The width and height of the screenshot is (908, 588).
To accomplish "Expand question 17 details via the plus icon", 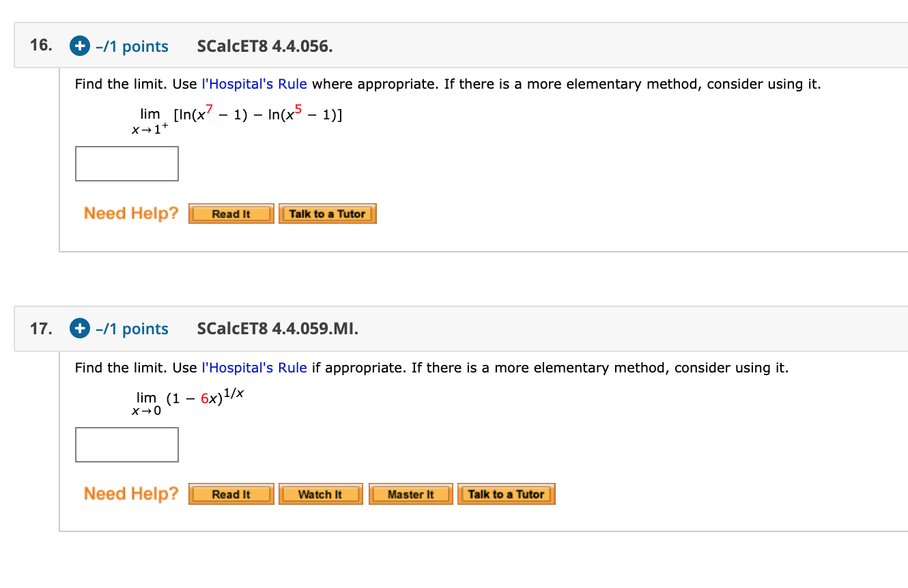I will coord(79,328).
